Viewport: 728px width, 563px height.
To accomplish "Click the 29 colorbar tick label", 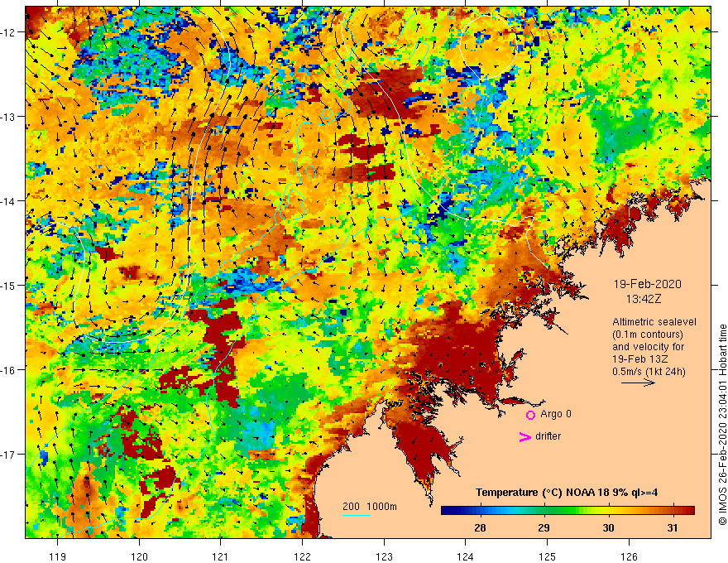I will pyautogui.click(x=544, y=527).
